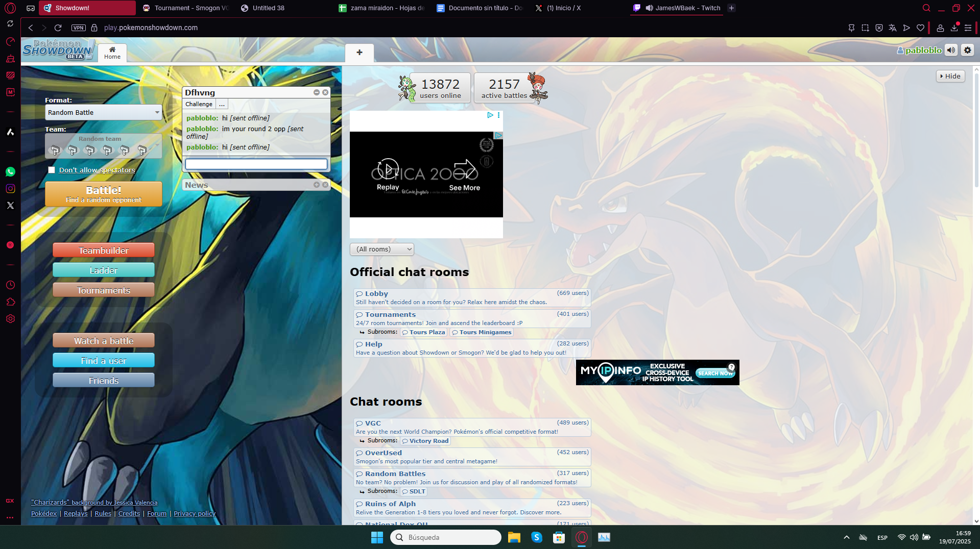
Task: Open the Showdown sound volume icon
Action: tap(951, 50)
